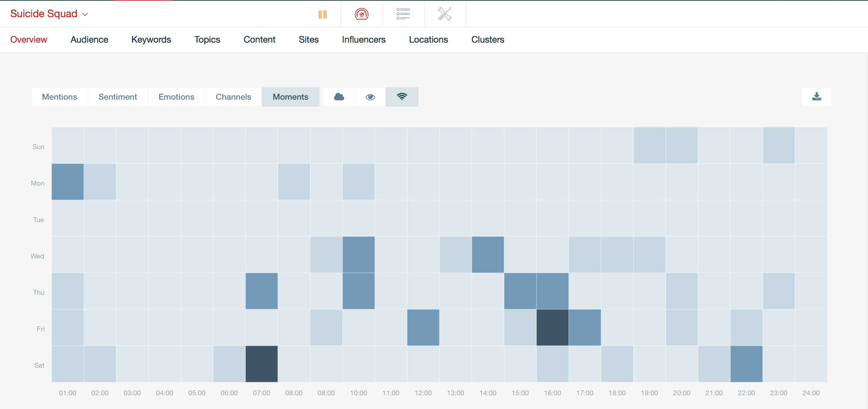Select the Monday 01:00 heatmap cell
Viewport: 868px width, 409px height.
[x=68, y=181]
